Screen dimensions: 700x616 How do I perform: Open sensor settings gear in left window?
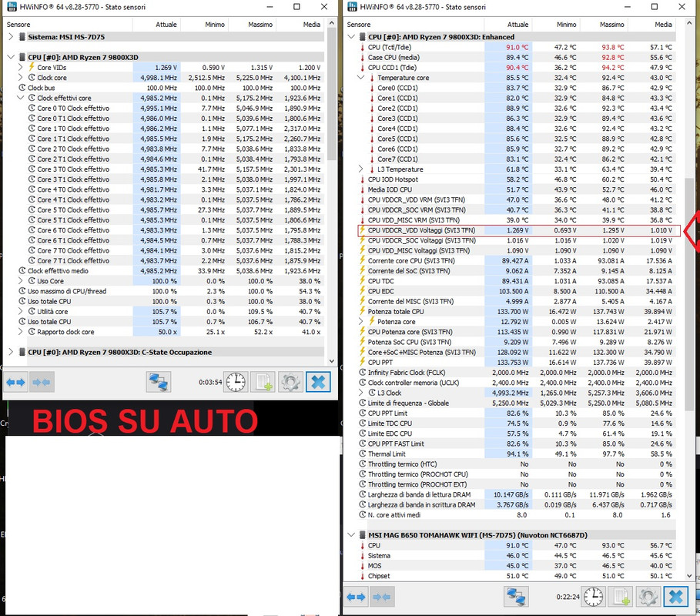[x=290, y=382]
